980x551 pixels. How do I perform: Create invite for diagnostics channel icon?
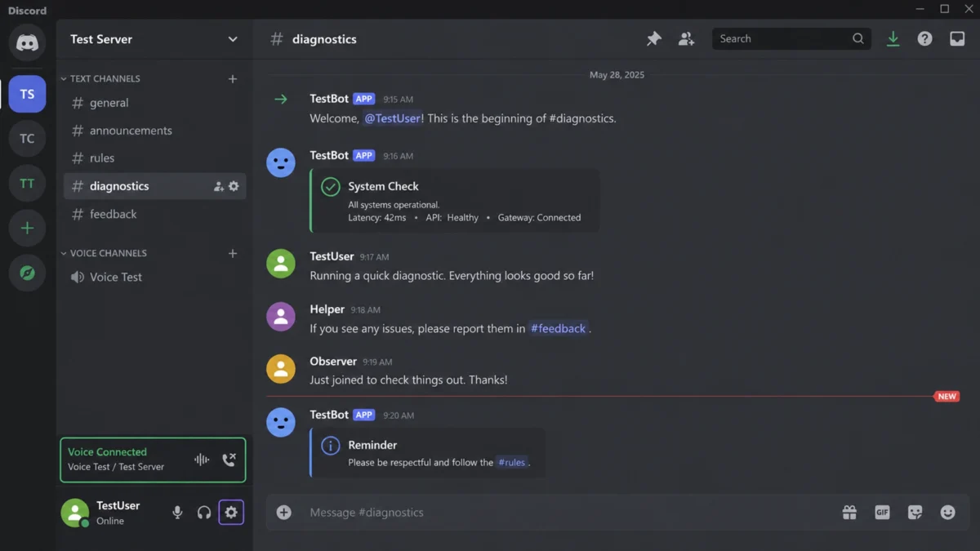pos(219,186)
